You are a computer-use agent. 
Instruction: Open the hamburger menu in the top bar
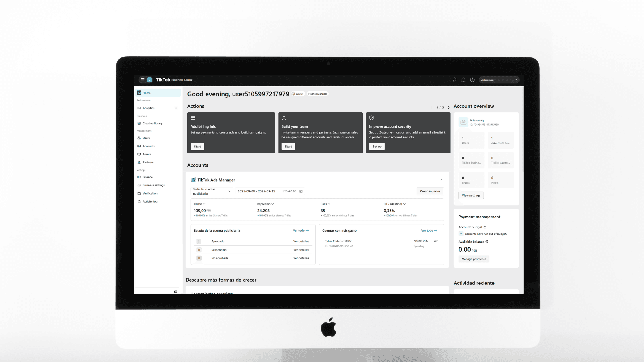(x=142, y=80)
